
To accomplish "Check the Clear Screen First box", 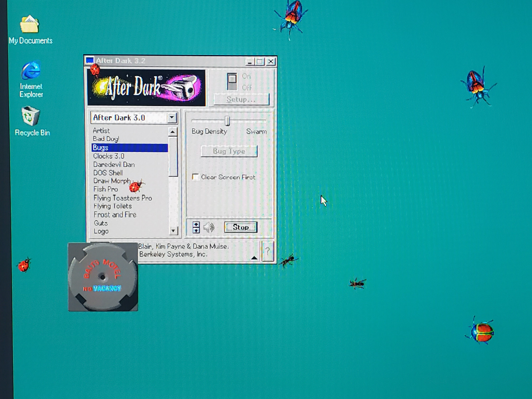I will pos(196,177).
